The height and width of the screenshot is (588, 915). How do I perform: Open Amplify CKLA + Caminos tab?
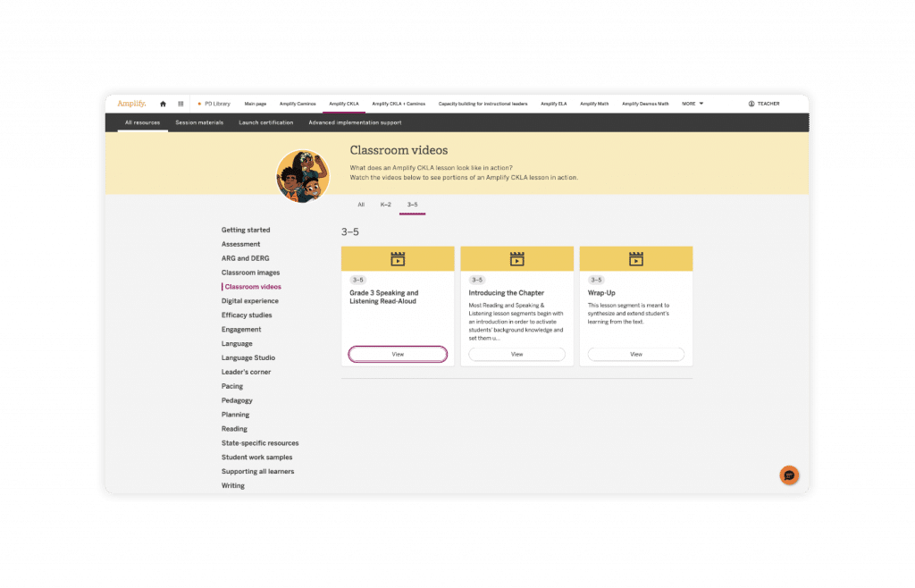click(399, 104)
